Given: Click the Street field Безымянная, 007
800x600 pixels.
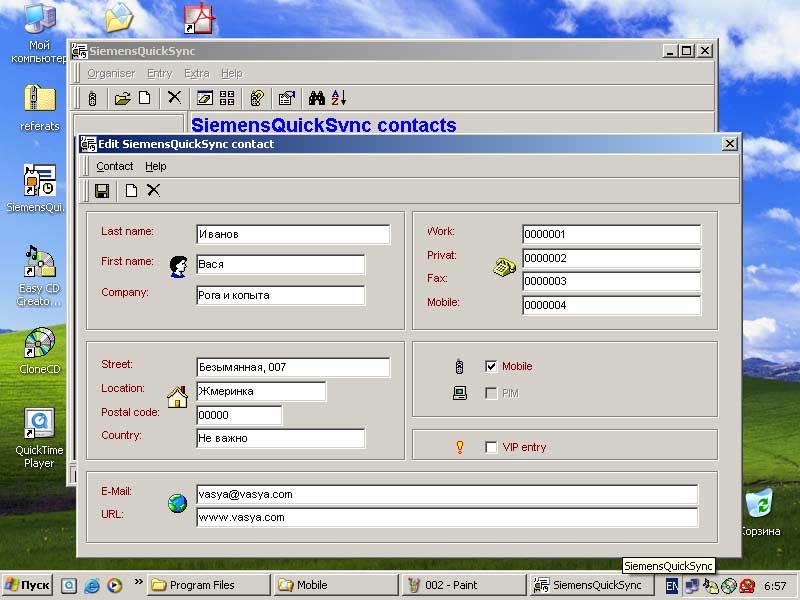Looking at the screenshot, I should tap(293, 367).
